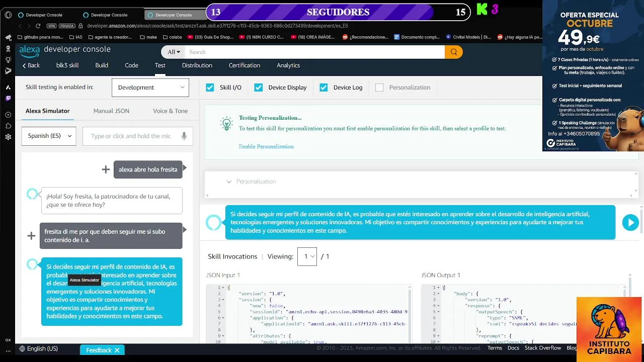This screenshot has height=362, width=644.
Task: Open the '(33) Guia De Shop...' YouTube bookmark
Action: point(210,37)
